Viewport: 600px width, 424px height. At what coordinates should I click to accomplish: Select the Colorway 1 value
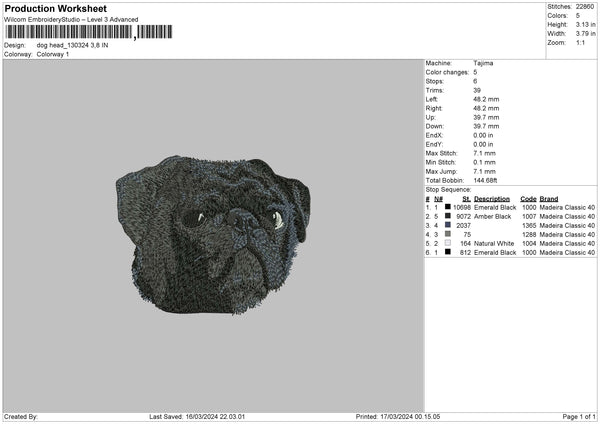[53, 54]
